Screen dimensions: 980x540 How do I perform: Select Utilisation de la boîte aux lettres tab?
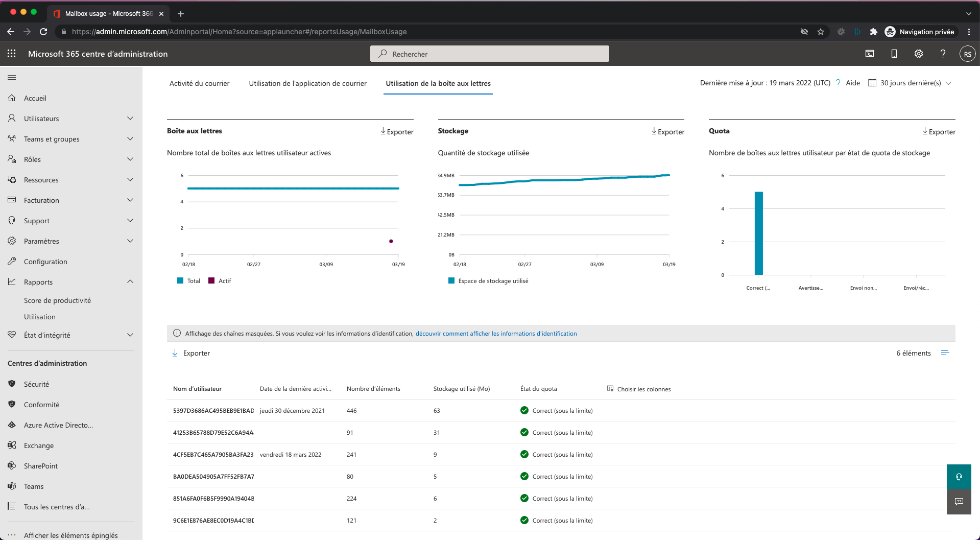pos(438,83)
